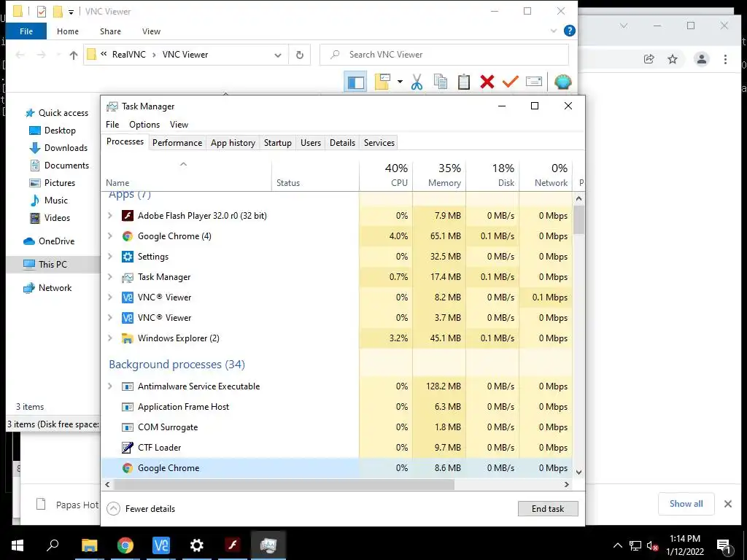Screen dimensions: 747x560
Task: Expand the Task Manager process row
Action: pos(110,277)
